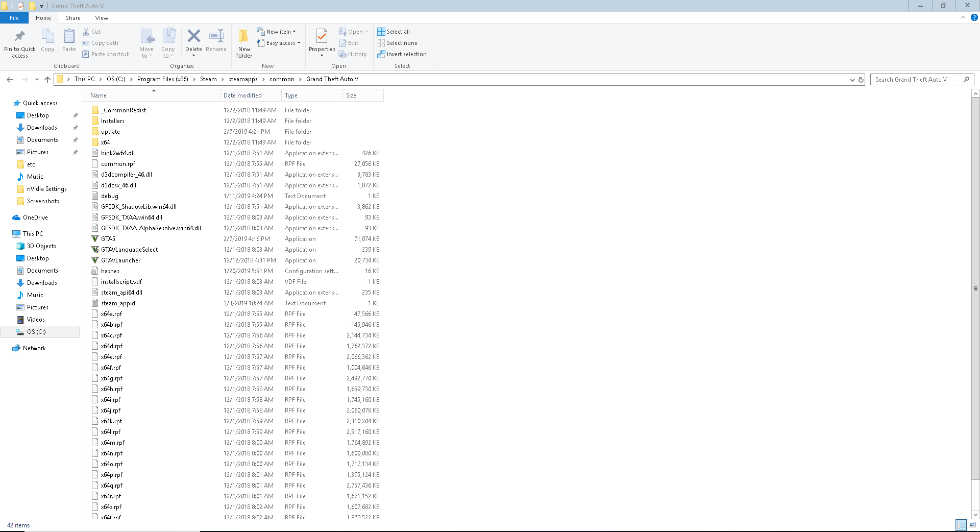Create a New folder from ribbon

(244, 43)
